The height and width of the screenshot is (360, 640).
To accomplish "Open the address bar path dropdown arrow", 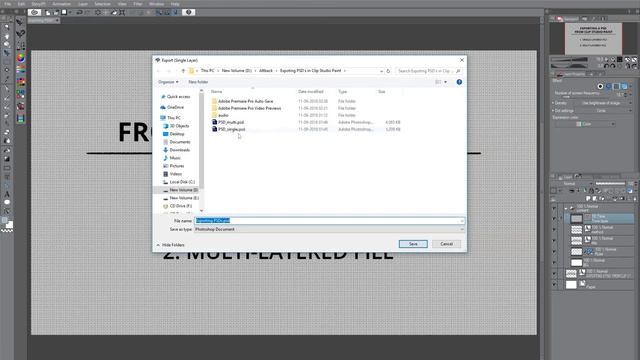I will (381, 71).
